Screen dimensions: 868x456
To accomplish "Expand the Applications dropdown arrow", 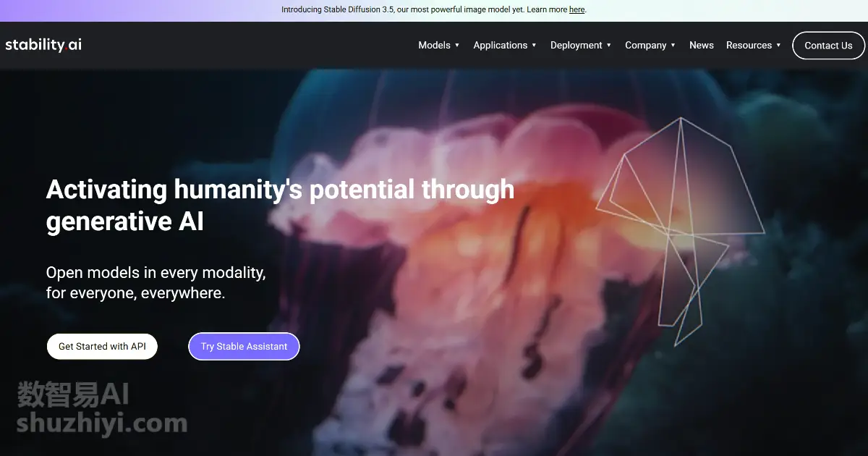I will tap(534, 45).
